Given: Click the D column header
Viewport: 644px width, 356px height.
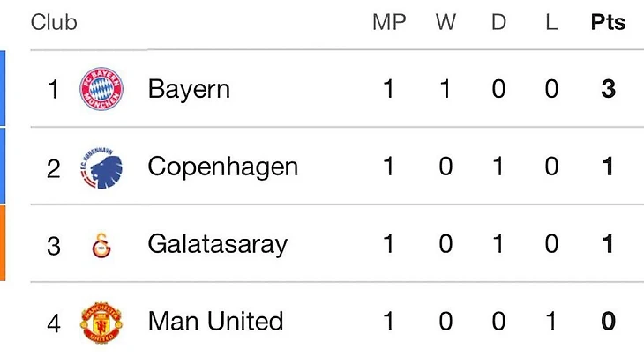Looking at the screenshot, I should 498,22.
